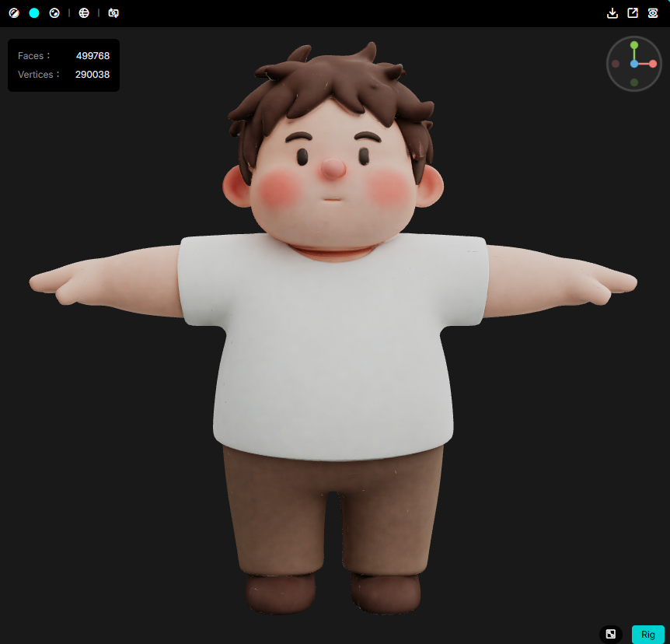Click the dim negative X dot on gizmo
Image resolution: width=670 pixels, height=644 pixels.
point(616,64)
